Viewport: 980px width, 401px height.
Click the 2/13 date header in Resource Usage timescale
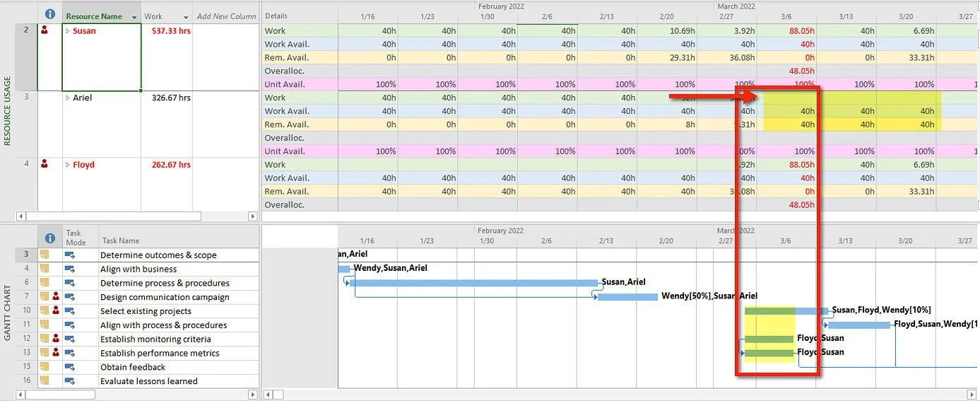[x=607, y=16]
